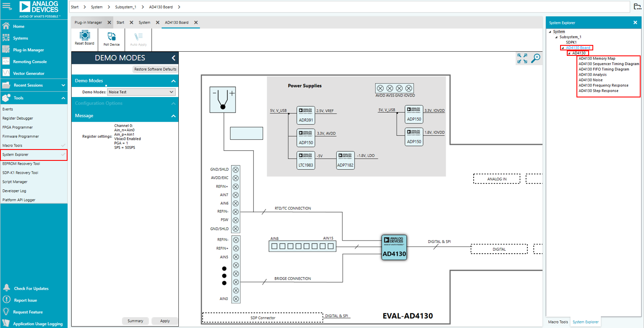Screen dimensions: 644x328
Task: Open Script Manager from Tools list
Action: pyautogui.click(x=15, y=182)
